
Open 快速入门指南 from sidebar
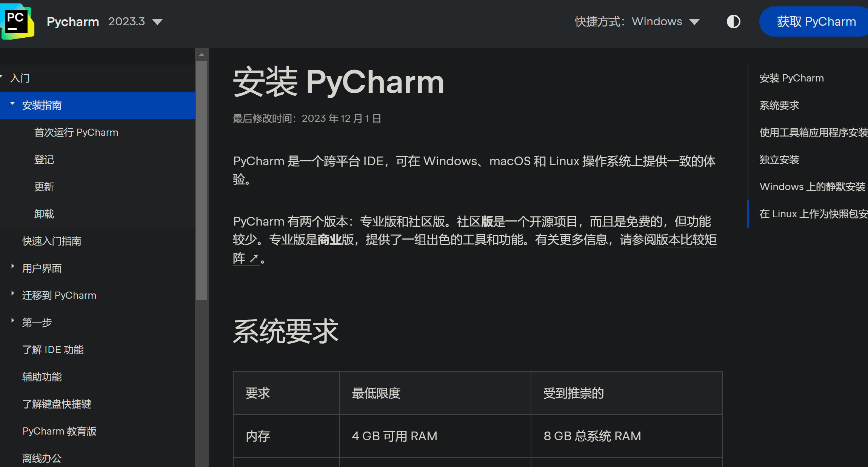coord(52,241)
